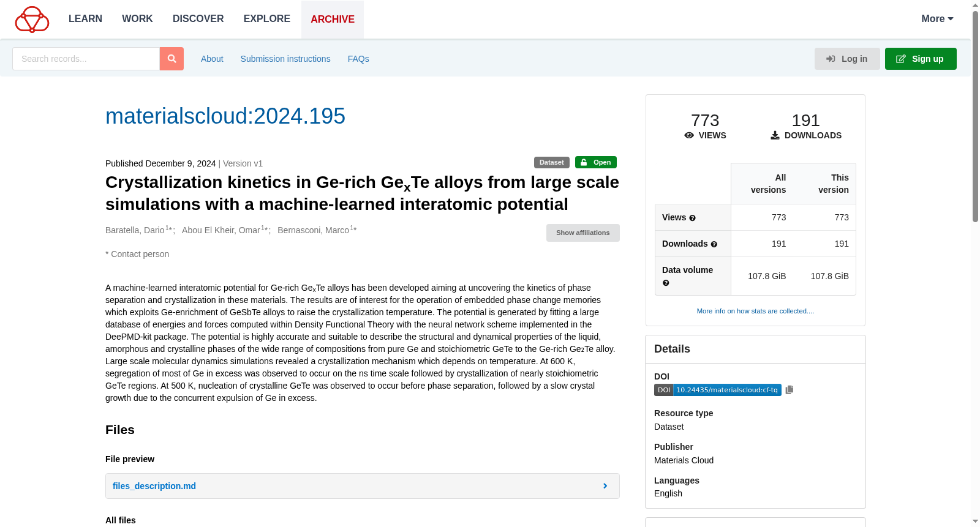Open the WORK menu item

tap(137, 19)
